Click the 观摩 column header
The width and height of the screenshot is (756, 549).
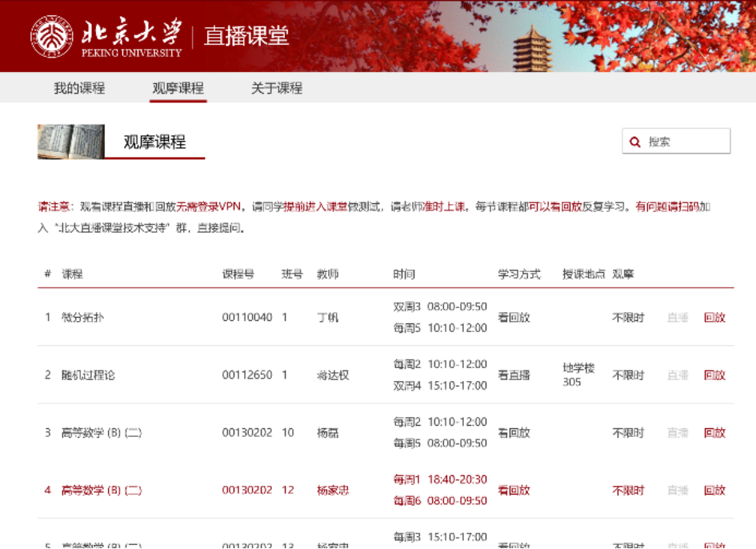tap(623, 274)
